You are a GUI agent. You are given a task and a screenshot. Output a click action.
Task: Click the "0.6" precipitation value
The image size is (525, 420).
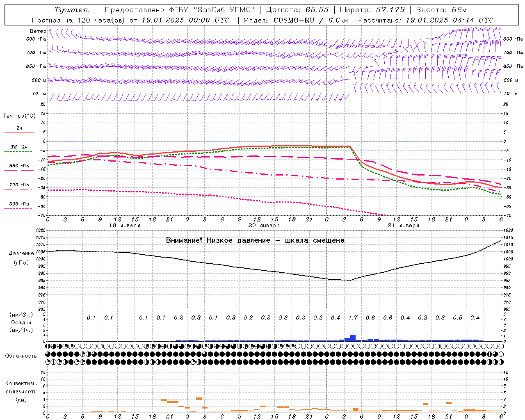point(388,317)
